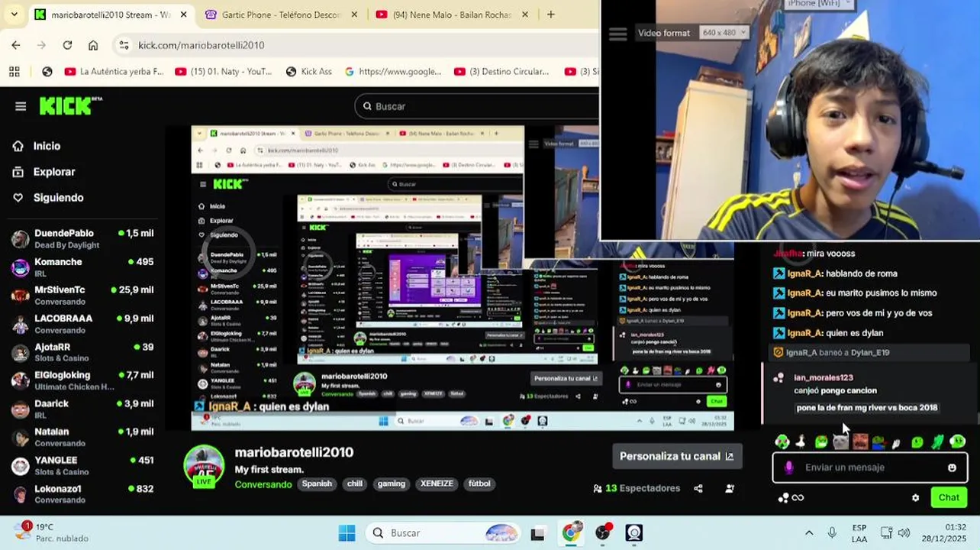The image size is (980, 550).
Task: Open the google.com bookmark
Action: (x=393, y=72)
